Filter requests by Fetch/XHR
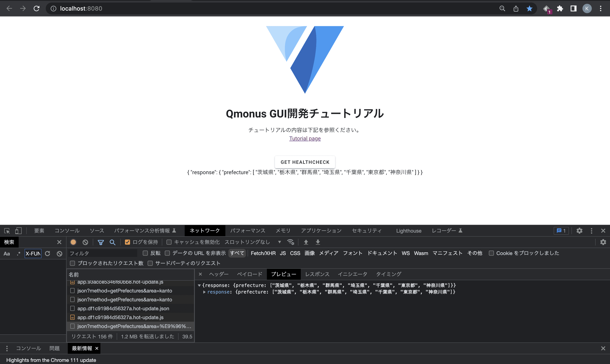This screenshot has width=610, height=364. [263, 253]
